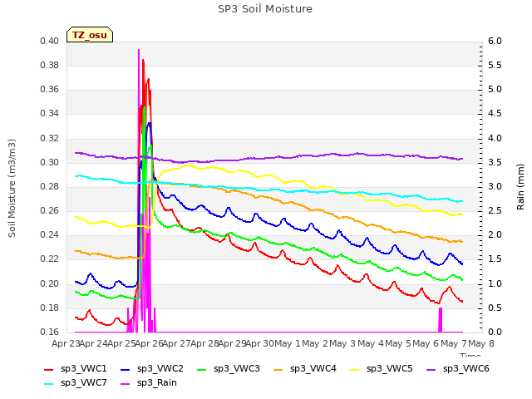Click the sp3_VWC3 legend label
The height and width of the screenshot is (399, 532).
[236, 369]
